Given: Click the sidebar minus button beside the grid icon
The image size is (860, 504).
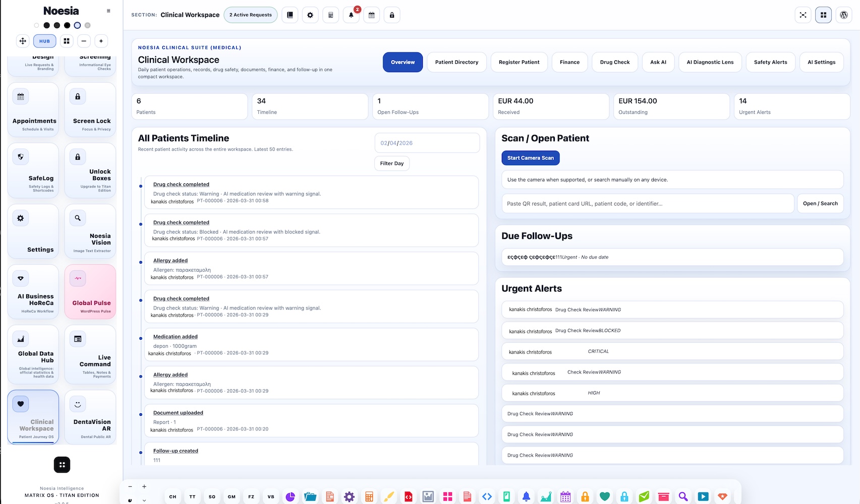Looking at the screenshot, I should click(x=84, y=41).
